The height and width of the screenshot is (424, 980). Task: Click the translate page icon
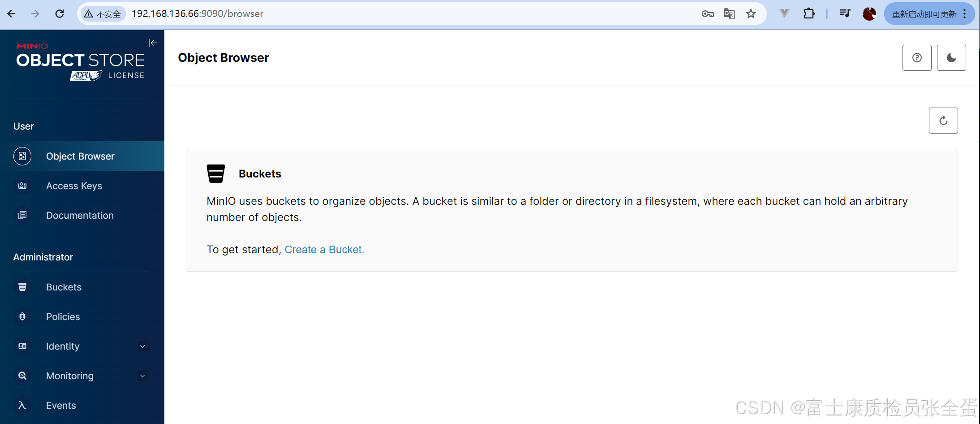[729, 14]
